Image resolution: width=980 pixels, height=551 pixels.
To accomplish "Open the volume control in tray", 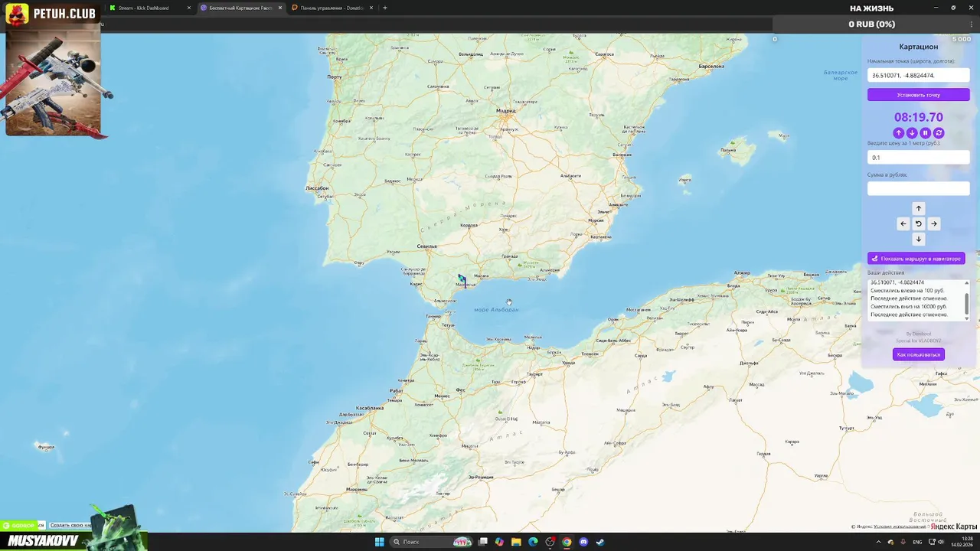I will (x=941, y=542).
